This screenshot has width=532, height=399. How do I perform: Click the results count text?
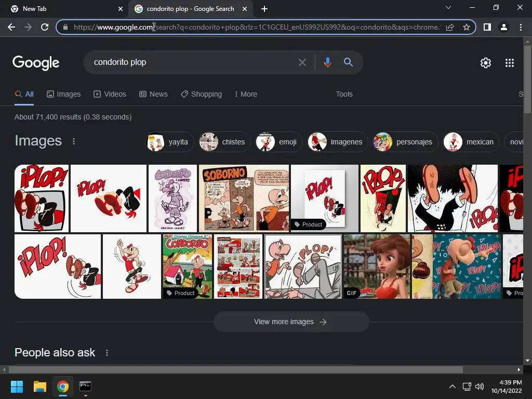(73, 117)
